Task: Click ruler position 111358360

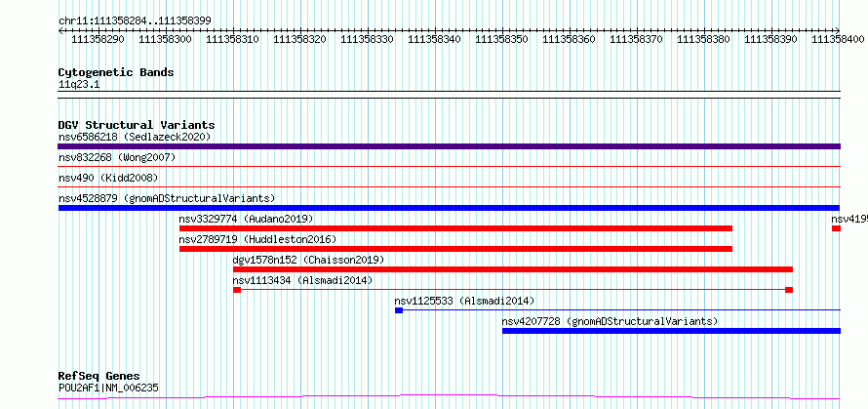Action: [569, 39]
